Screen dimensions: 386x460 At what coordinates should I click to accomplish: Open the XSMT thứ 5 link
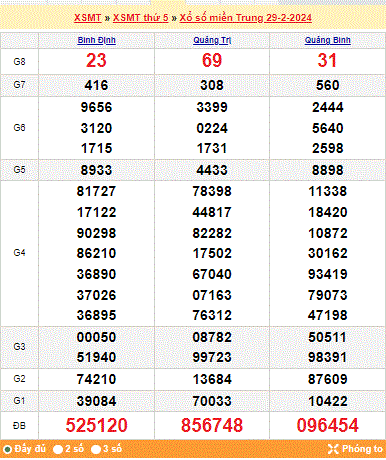(141, 18)
